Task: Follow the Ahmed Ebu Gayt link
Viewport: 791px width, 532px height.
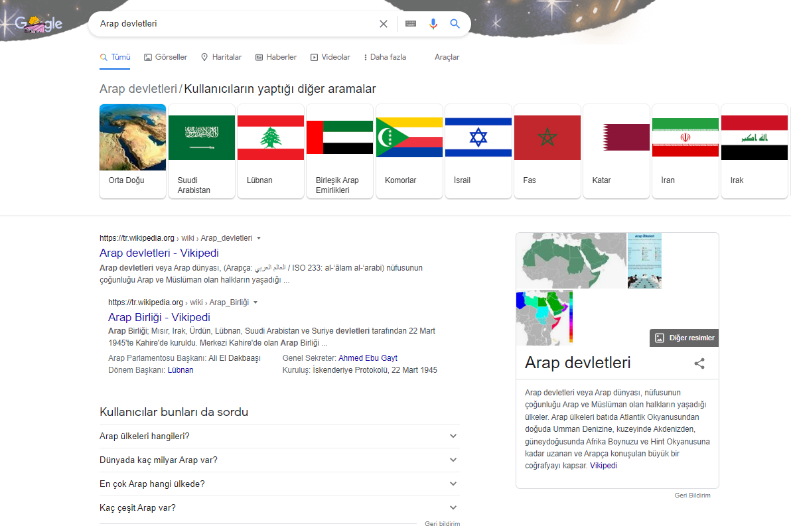Action: point(368,358)
